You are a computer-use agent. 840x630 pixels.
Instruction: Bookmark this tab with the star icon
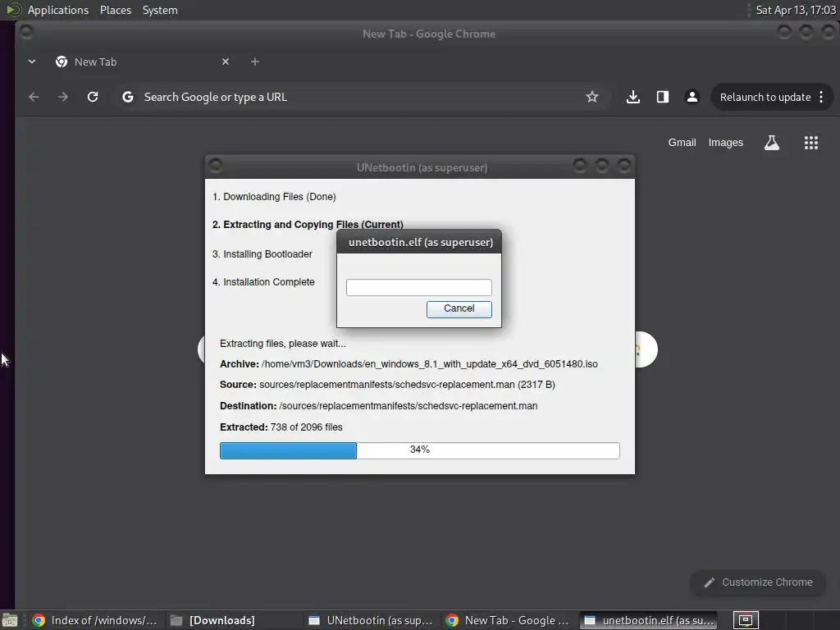(x=592, y=97)
